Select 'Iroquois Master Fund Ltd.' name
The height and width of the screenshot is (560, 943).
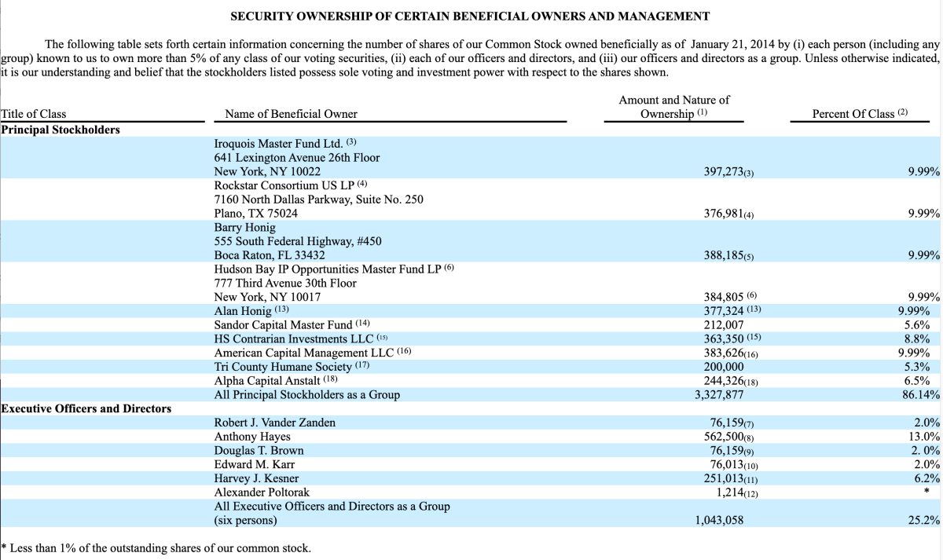pos(278,144)
